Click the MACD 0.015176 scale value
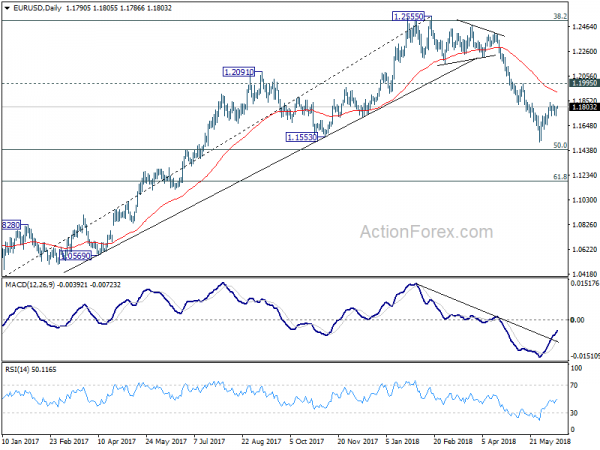This screenshot has height=450, width=600. [585, 284]
